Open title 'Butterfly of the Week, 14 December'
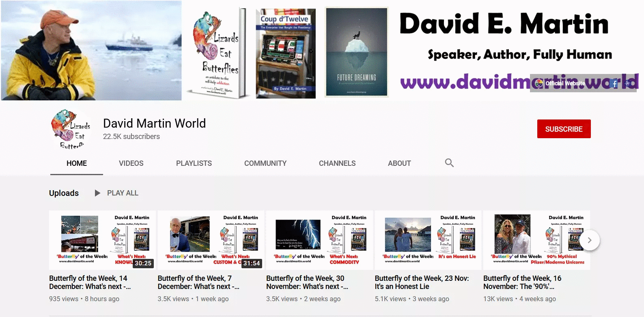This screenshot has width=644, height=317. click(90, 282)
